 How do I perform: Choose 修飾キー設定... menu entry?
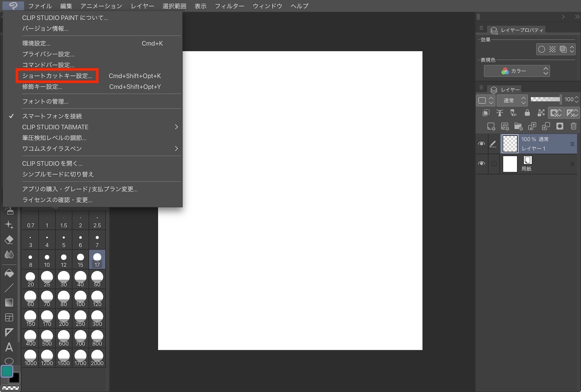click(93, 87)
